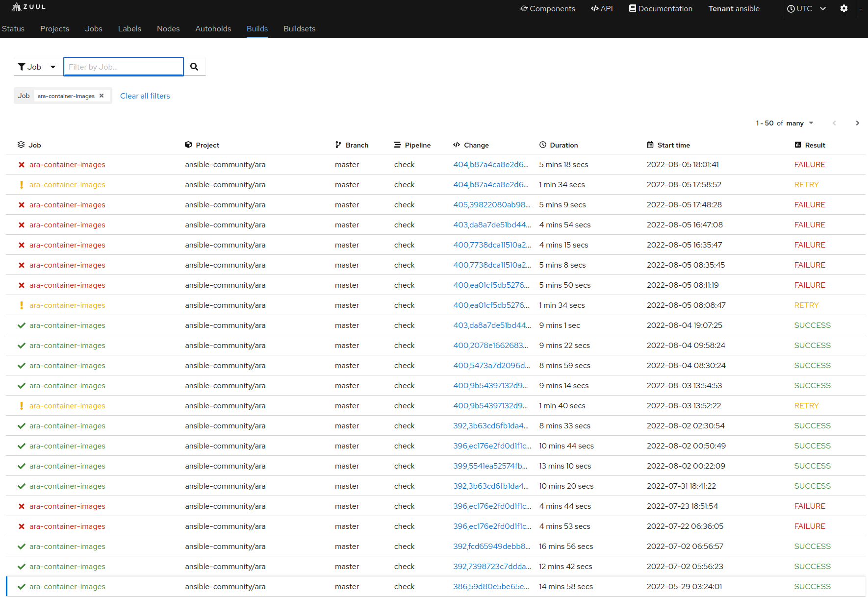Click the calendar icon on Start time header

(x=650, y=145)
